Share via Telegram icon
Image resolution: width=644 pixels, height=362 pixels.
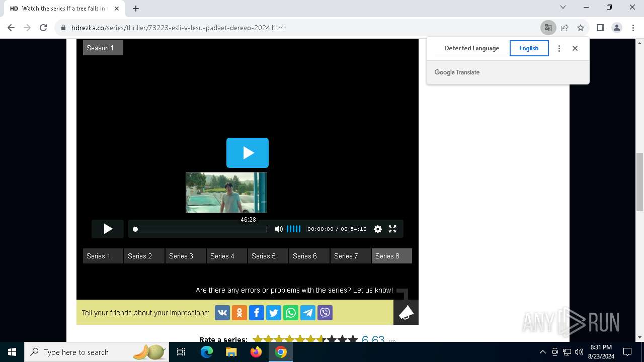tap(308, 313)
